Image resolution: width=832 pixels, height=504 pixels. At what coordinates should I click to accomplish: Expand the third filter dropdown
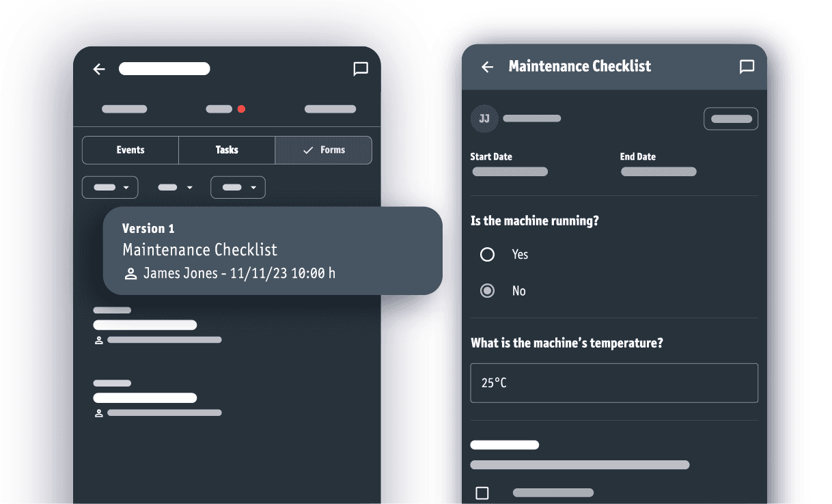click(238, 187)
